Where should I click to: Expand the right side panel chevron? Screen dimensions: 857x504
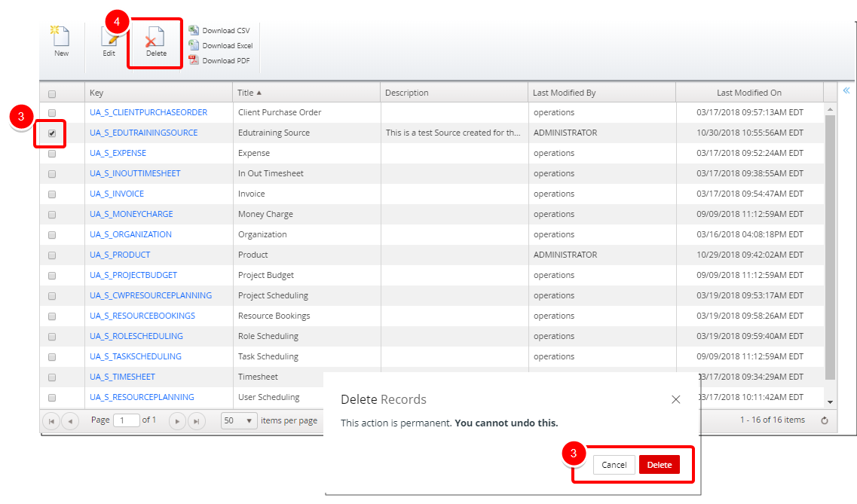846,90
